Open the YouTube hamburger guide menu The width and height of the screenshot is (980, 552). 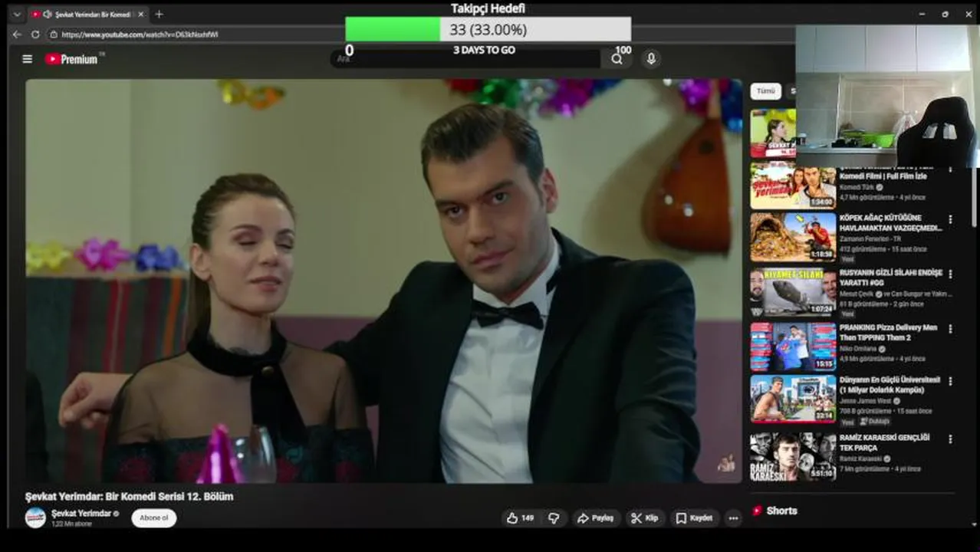28,59
